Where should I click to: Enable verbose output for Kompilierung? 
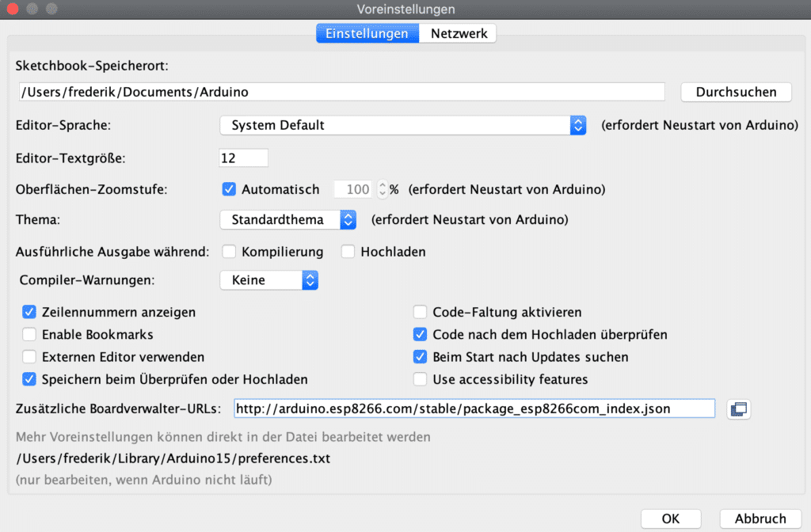[229, 252]
